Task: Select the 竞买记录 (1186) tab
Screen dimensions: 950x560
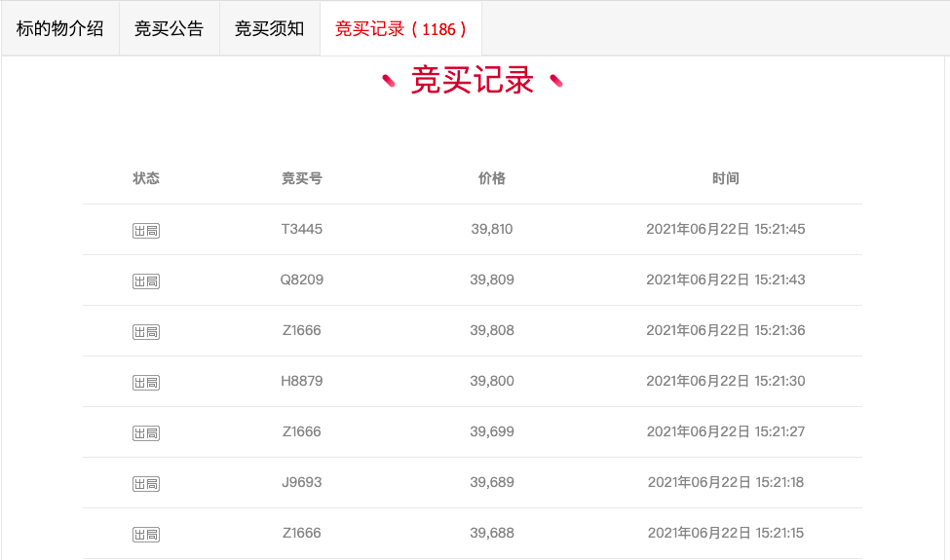Action: pos(400,28)
